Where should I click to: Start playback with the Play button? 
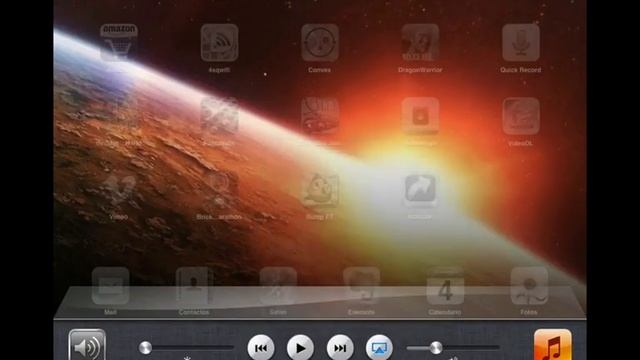pos(300,348)
